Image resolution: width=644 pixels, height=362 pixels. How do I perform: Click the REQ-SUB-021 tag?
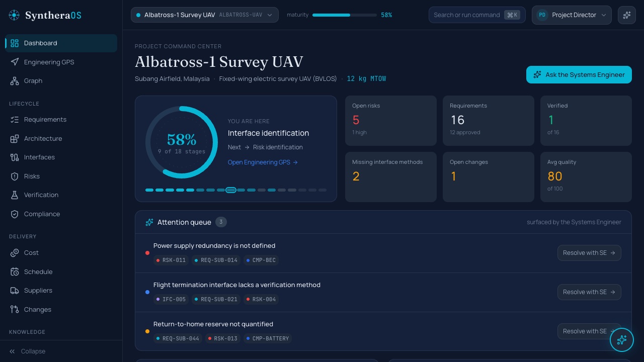coord(216,300)
